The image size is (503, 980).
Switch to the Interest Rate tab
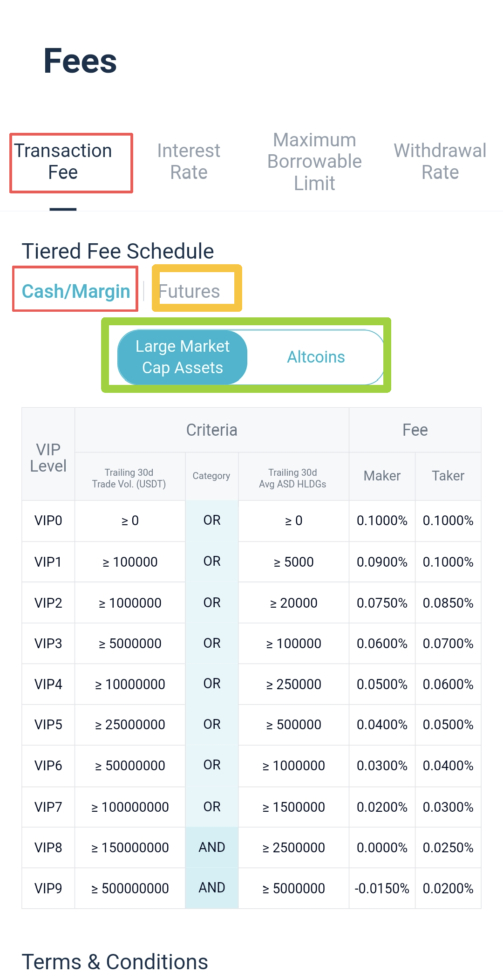189,162
